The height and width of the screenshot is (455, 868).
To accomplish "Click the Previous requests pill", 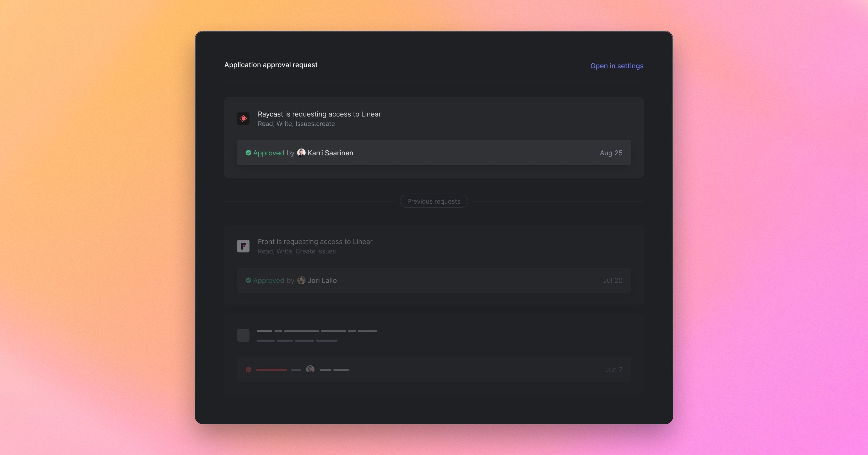I will pyautogui.click(x=434, y=201).
